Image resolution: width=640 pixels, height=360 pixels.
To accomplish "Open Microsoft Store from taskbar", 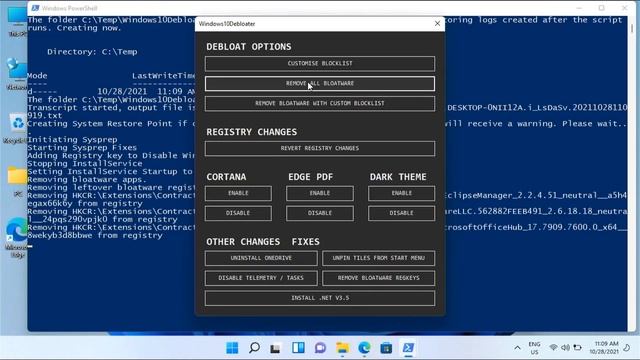I will coord(386,348).
